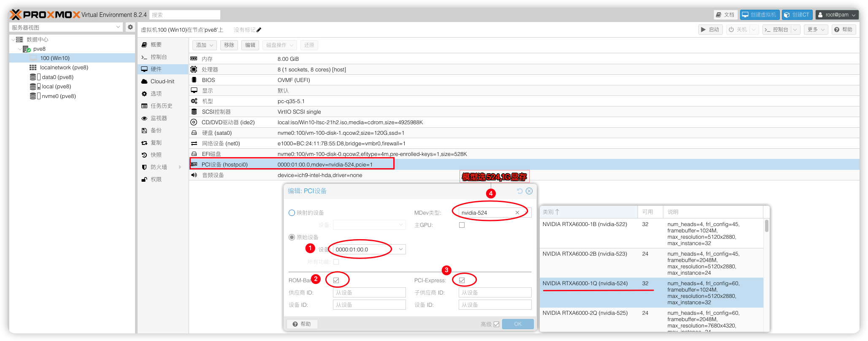
Task: Open the disk action dropdown
Action: [x=280, y=45]
